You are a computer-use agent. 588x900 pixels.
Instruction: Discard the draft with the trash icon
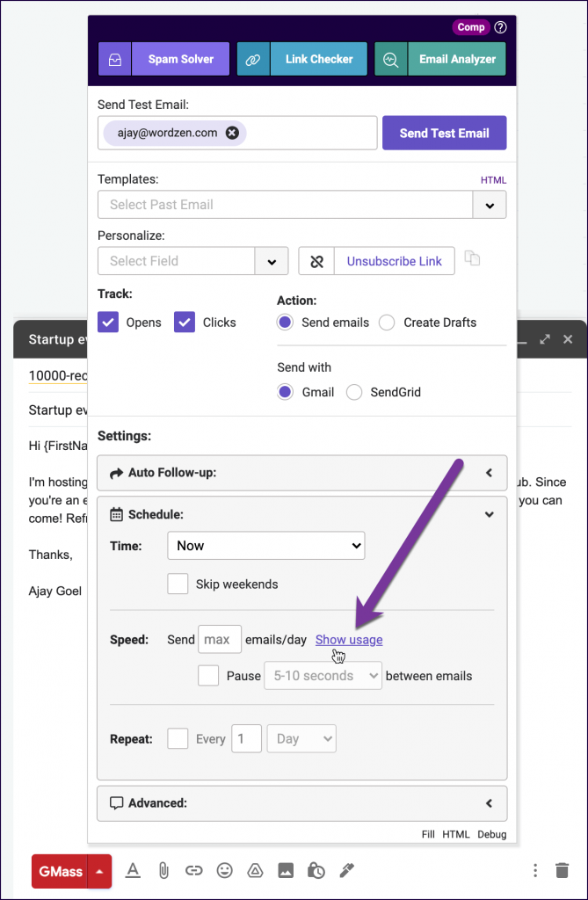[x=562, y=870]
